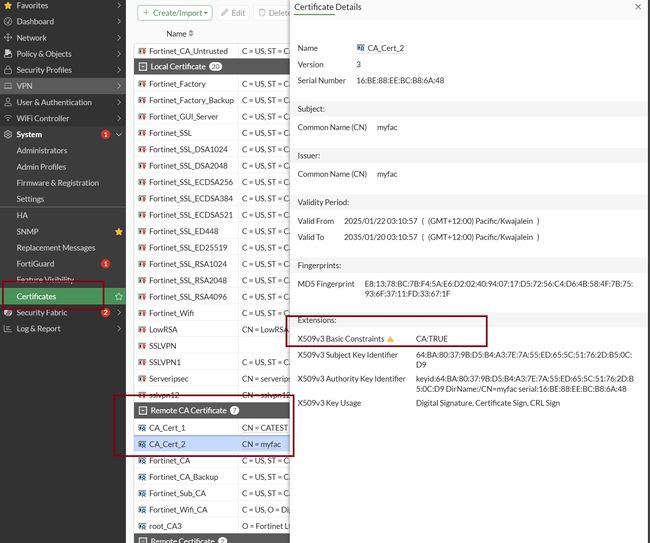650x543 pixels.
Task: Sort by the Name column
Action: click(179, 34)
